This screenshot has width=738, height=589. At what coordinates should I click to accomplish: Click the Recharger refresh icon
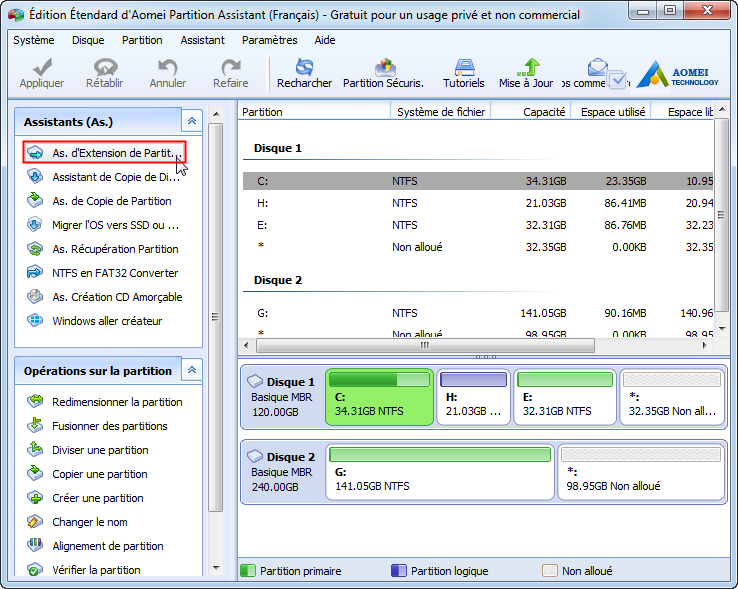(304, 67)
